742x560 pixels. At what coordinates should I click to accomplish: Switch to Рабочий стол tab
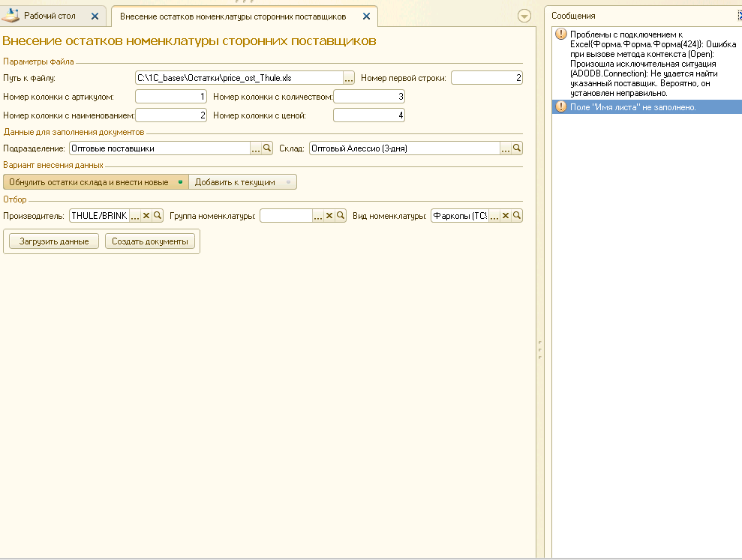tap(50, 16)
